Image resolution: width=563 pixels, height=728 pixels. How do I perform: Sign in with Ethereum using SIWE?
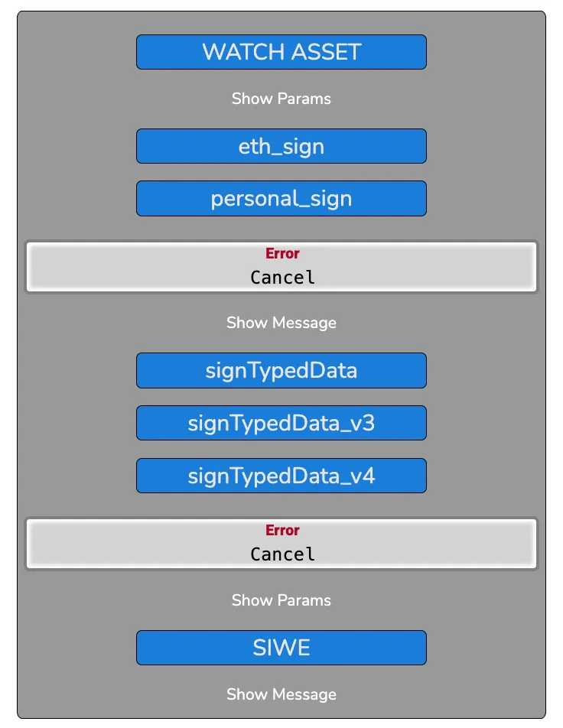pyautogui.click(x=281, y=647)
